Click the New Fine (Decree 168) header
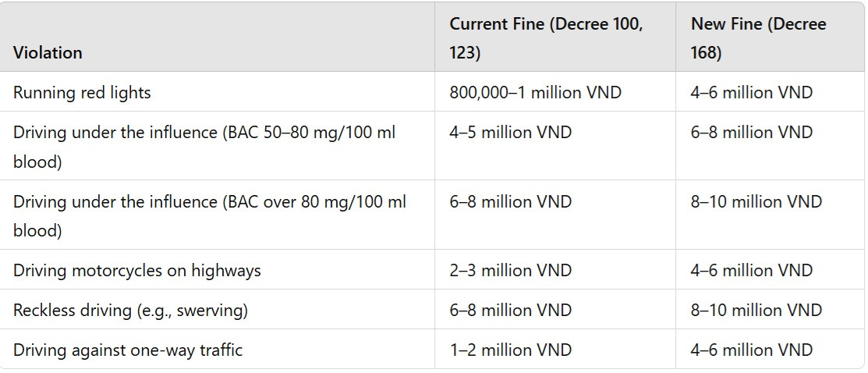The image size is (868, 373). coord(758,38)
